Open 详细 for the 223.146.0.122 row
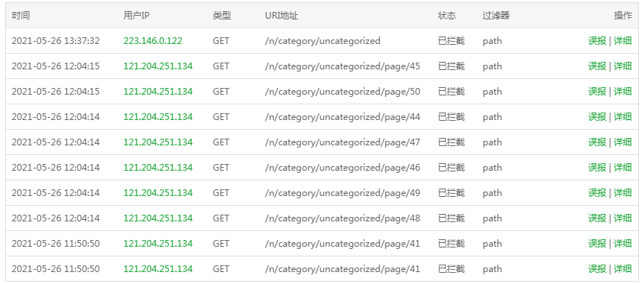This screenshot has height=284, width=644. coord(622,41)
